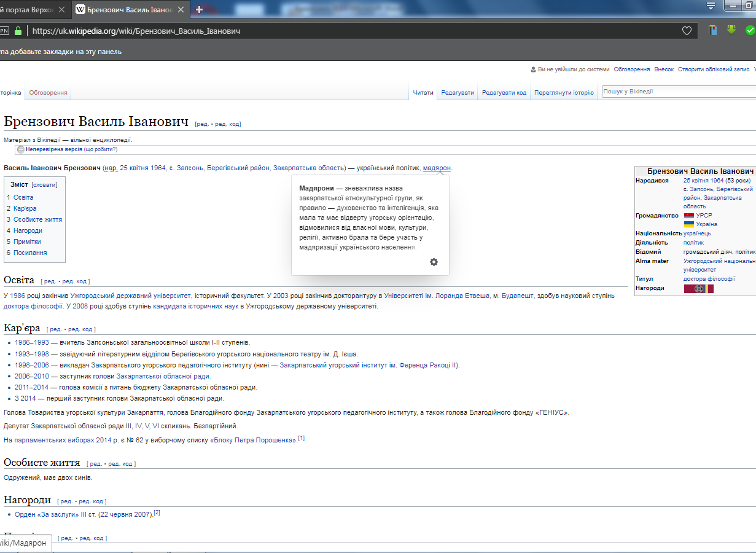Click the Ukraine flag icon in infobox

[689, 224]
